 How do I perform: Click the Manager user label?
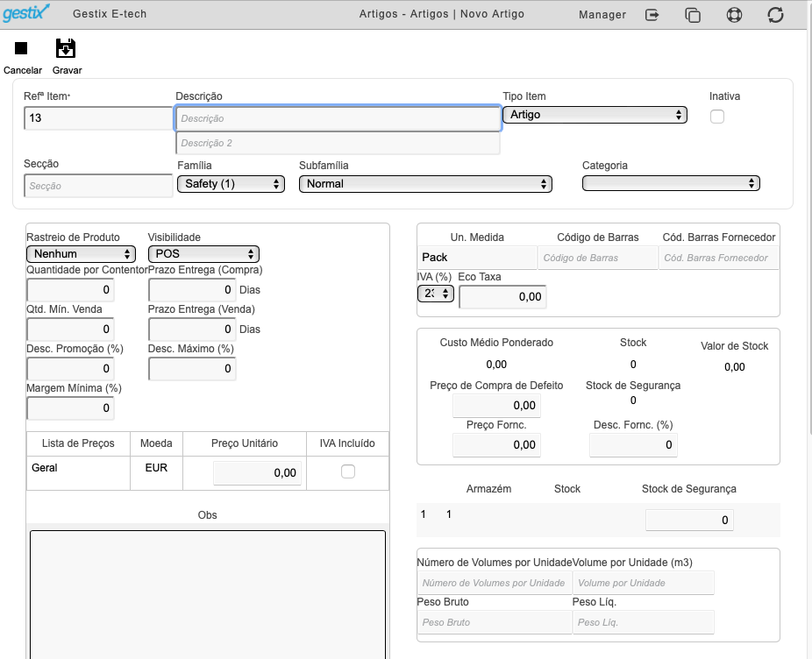point(602,15)
